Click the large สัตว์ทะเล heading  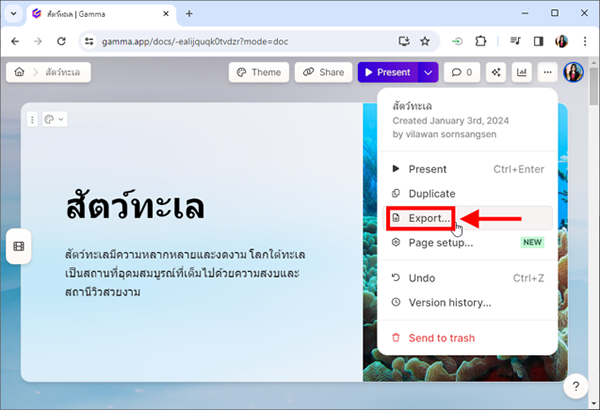[x=135, y=204]
